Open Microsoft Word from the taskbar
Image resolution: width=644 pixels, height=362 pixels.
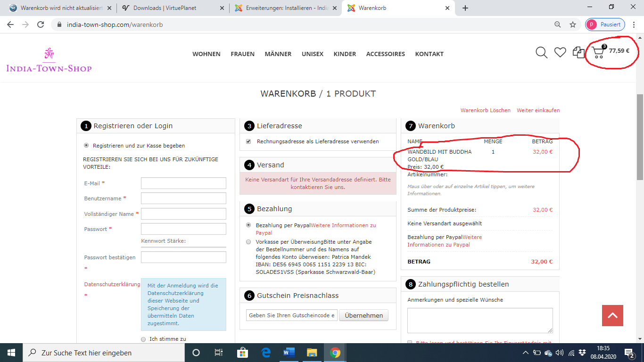[289, 353]
